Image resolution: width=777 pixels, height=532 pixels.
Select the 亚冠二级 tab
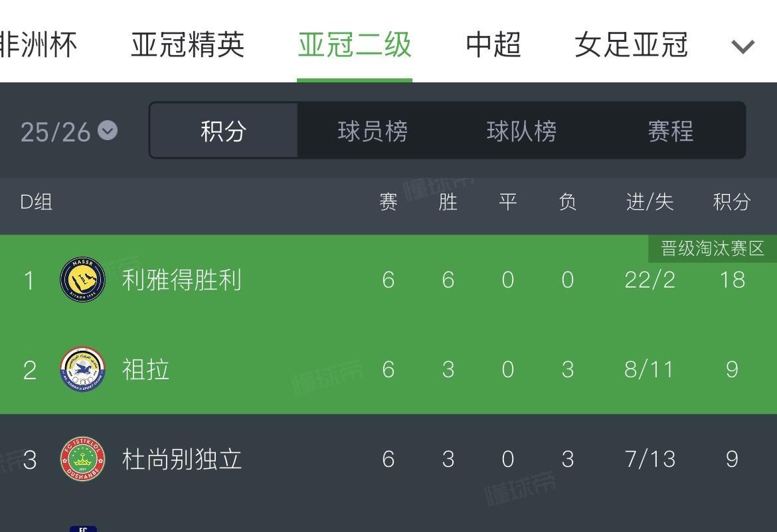(x=355, y=45)
